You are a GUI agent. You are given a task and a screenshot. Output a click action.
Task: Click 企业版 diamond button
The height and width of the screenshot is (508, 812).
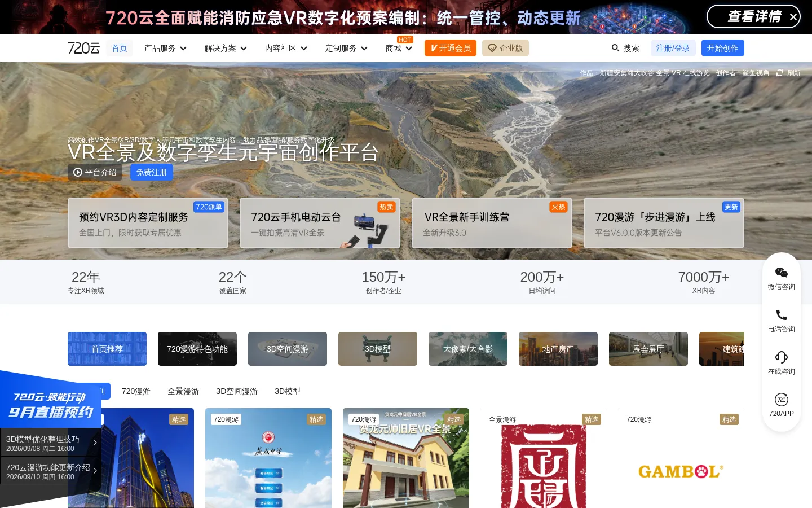tap(505, 48)
